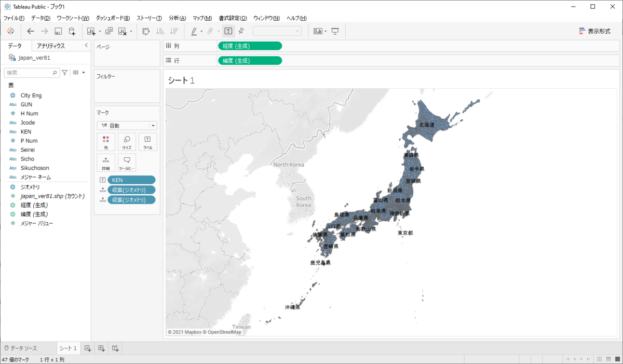This screenshot has width=623, height=364.
Task: Click the new worksheet tab icon
Action: (88, 348)
